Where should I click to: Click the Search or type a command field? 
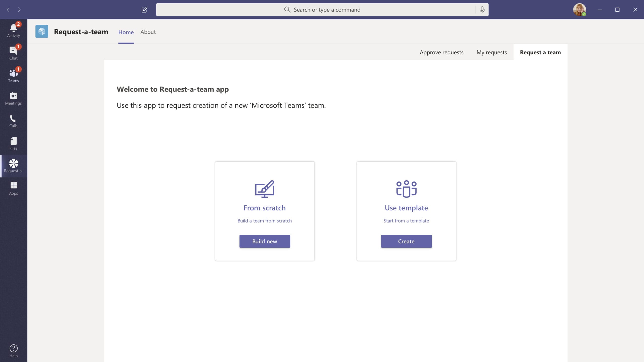pos(322,9)
